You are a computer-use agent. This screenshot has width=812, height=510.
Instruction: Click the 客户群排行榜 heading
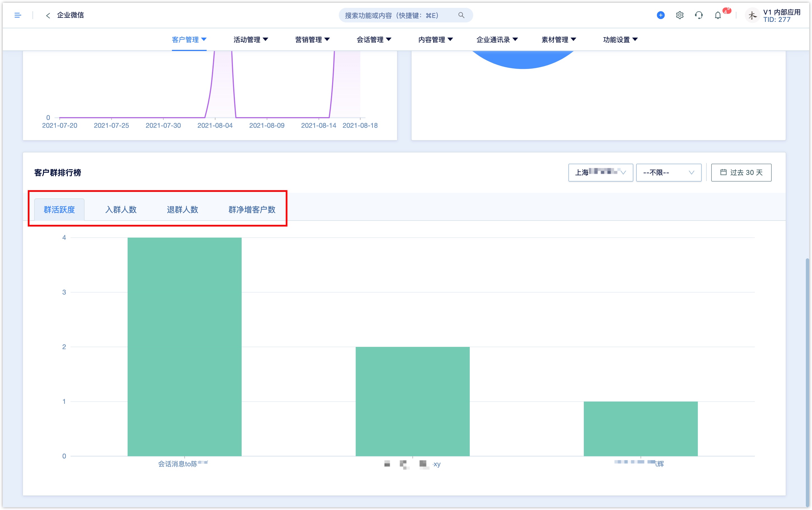(58, 173)
